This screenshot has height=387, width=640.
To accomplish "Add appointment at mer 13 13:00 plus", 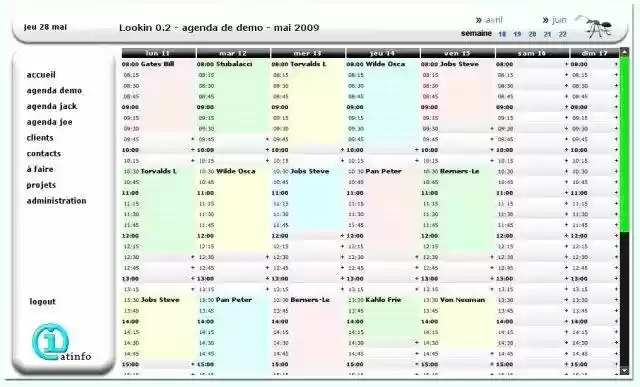I will pos(342,279).
